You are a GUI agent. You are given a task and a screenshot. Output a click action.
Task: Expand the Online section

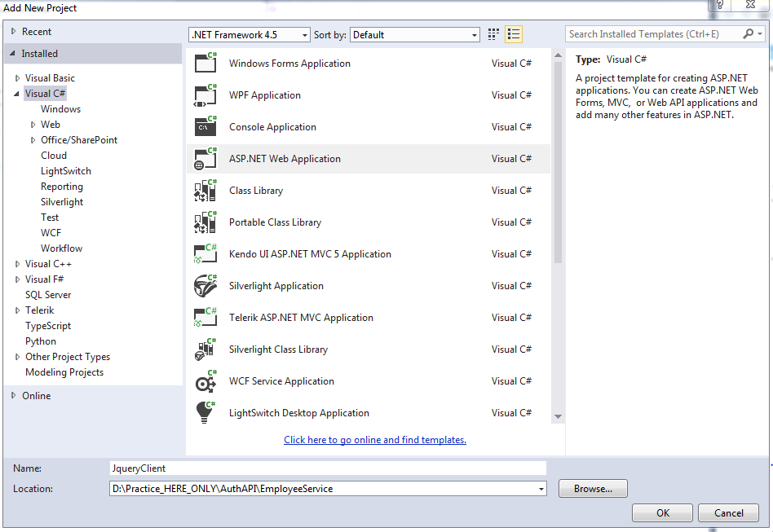point(14,395)
